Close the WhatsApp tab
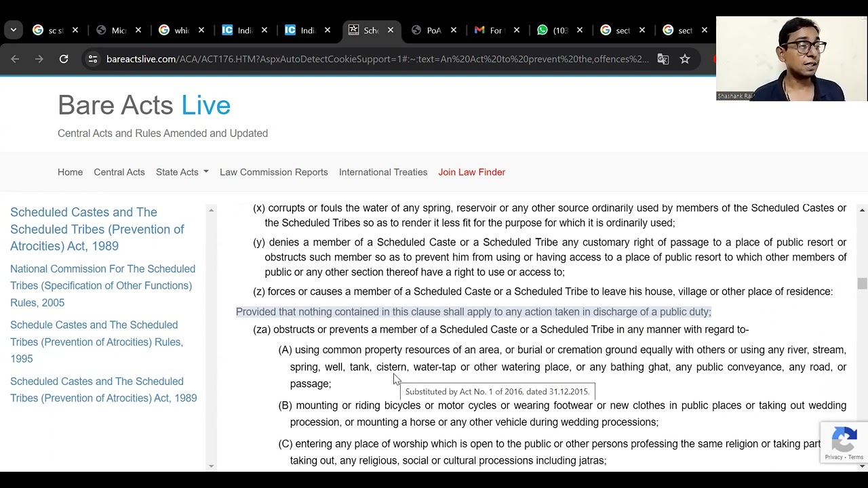 (580, 30)
